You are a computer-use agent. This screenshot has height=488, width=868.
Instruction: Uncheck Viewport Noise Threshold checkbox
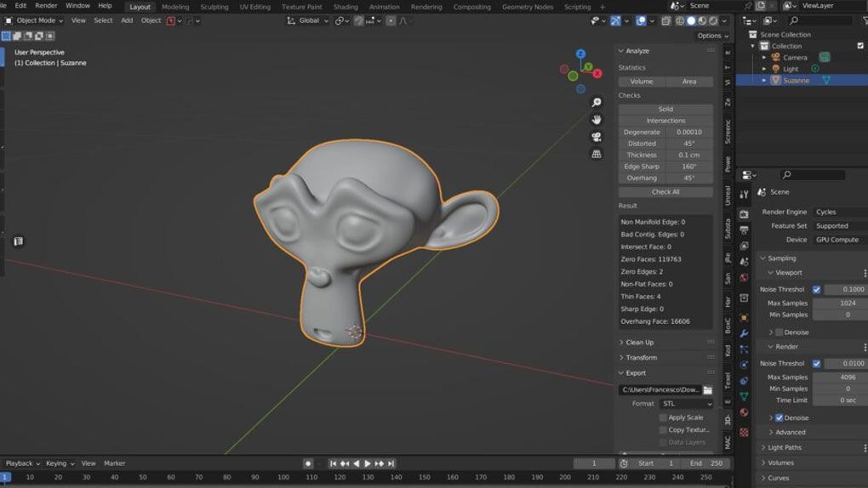pos(817,289)
